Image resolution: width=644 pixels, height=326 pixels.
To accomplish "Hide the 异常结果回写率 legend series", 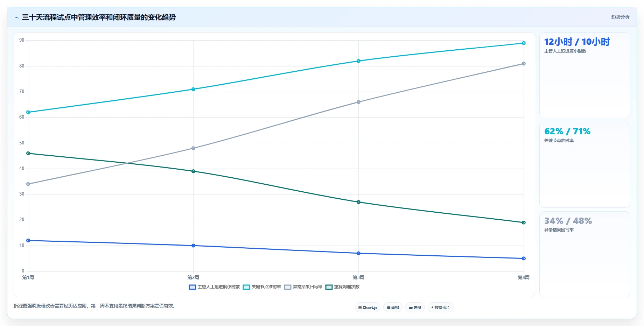I will (303, 287).
